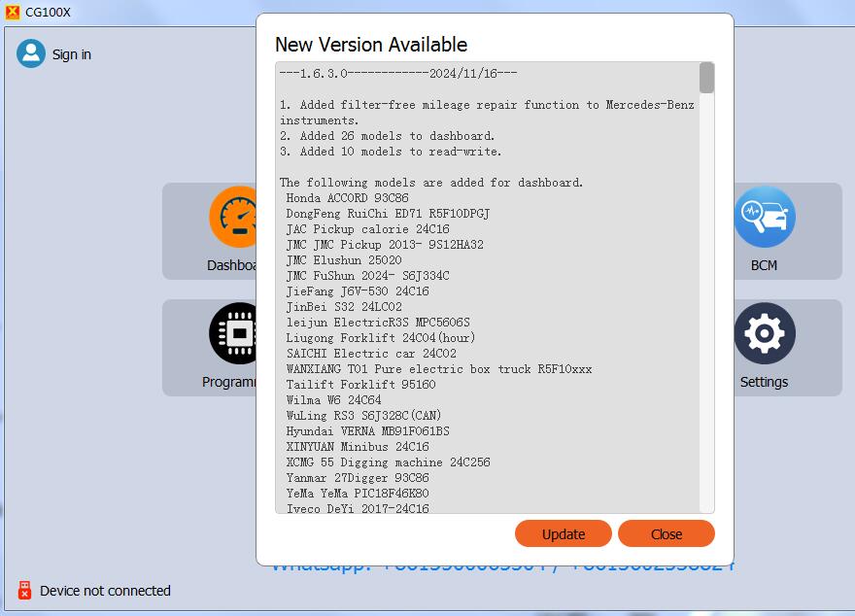
Task: Click the JinBei S32 24LC02 line
Action: tap(344, 307)
